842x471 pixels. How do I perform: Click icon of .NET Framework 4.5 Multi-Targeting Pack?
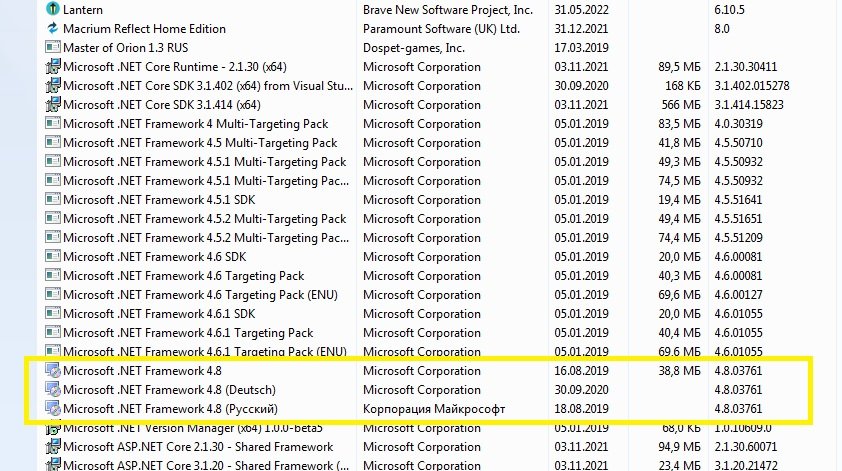pyautogui.click(x=53, y=142)
